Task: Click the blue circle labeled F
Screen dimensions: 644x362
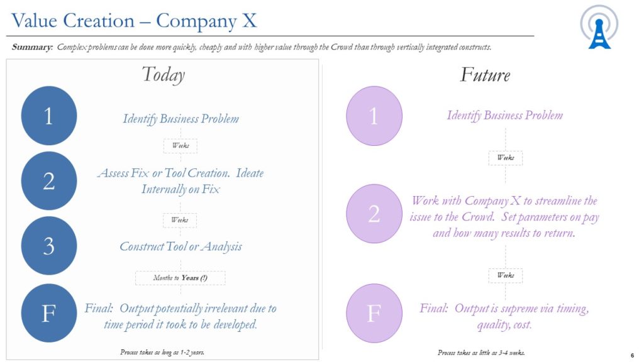Action: tap(49, 313)
